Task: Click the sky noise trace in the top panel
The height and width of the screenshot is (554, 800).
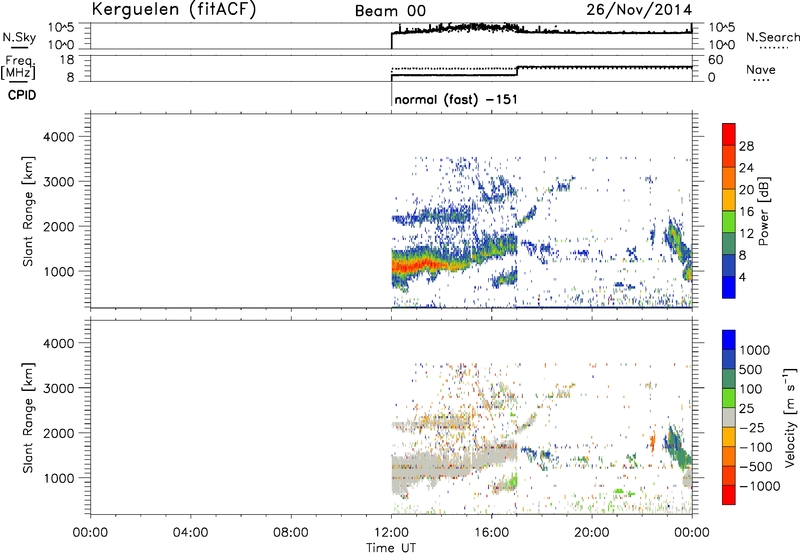Action: 541,32
